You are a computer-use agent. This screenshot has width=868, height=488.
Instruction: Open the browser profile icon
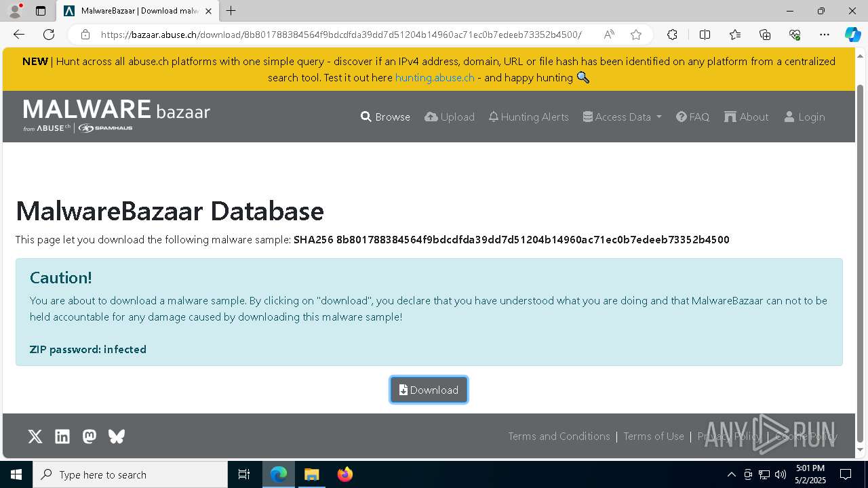coord(15,11)
